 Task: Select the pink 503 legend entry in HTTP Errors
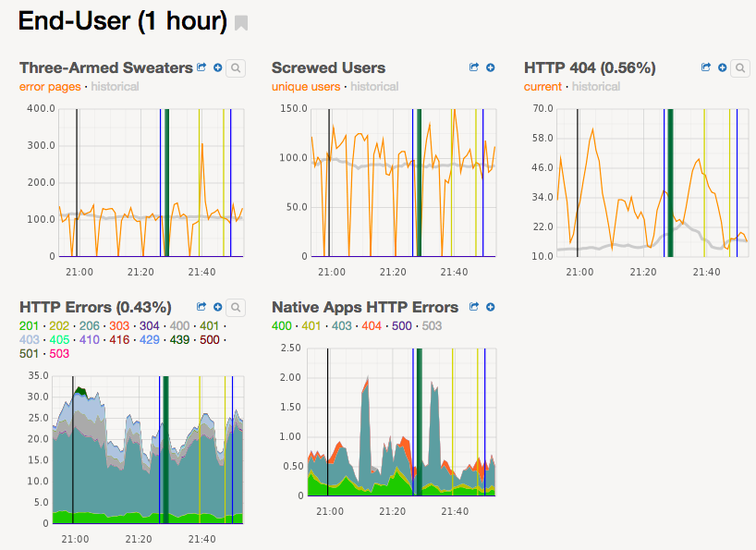click(59, 354)
